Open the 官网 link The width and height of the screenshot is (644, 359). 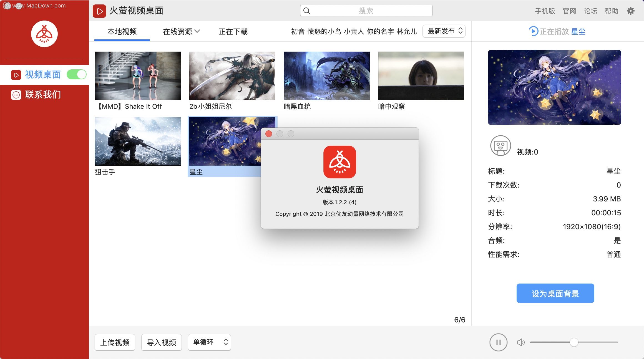tap(569, 11)
